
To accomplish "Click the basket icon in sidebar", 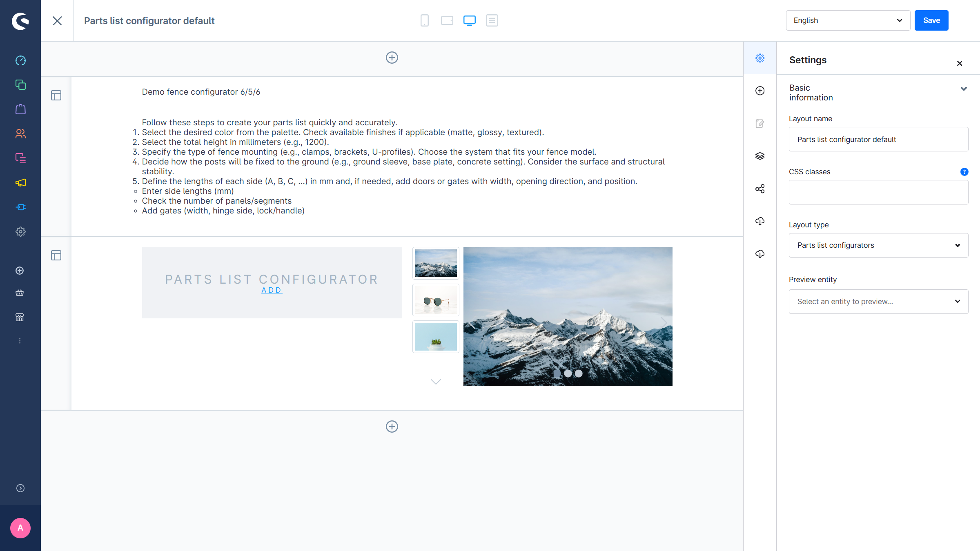I will (x=20, y=293).
